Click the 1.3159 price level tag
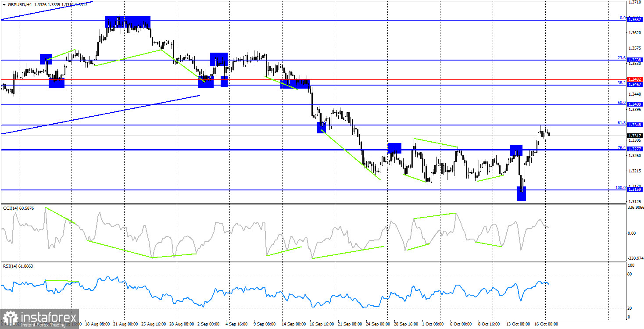Image resolution: width=644 pixels, height=329 pixels. [635, 190]
